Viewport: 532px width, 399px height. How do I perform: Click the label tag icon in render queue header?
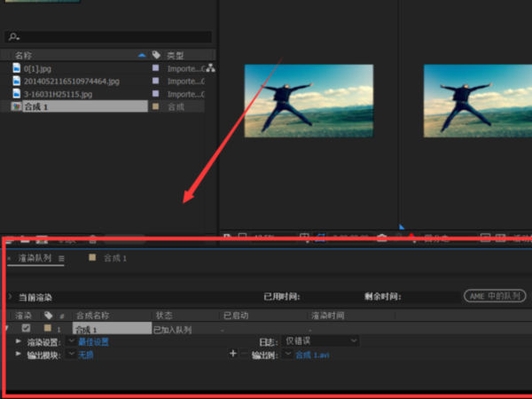click(48, 315)
